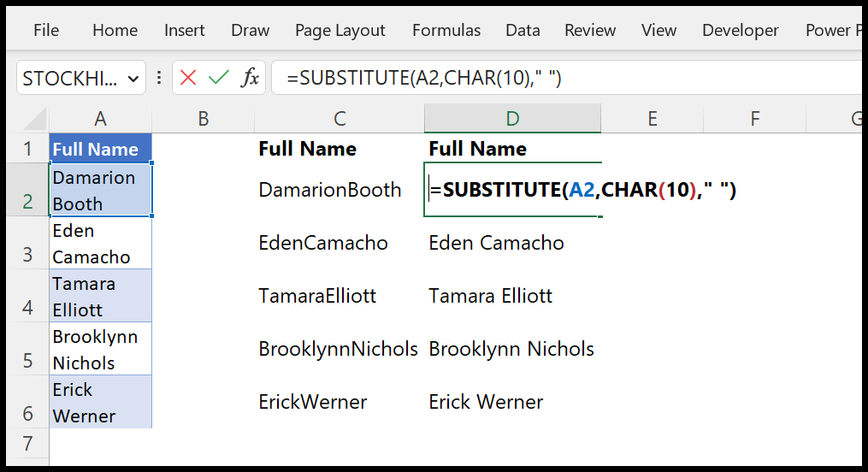This screenshot has width=868, height=472.
Task: Click cell A3 containing Eden Camacho
Action: [100, 242]
